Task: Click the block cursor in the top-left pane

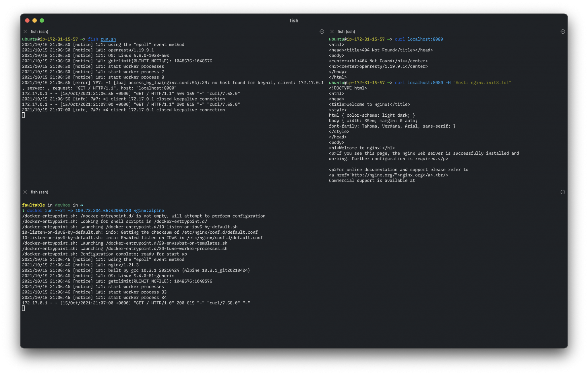Action: click(x=24, y=115)
